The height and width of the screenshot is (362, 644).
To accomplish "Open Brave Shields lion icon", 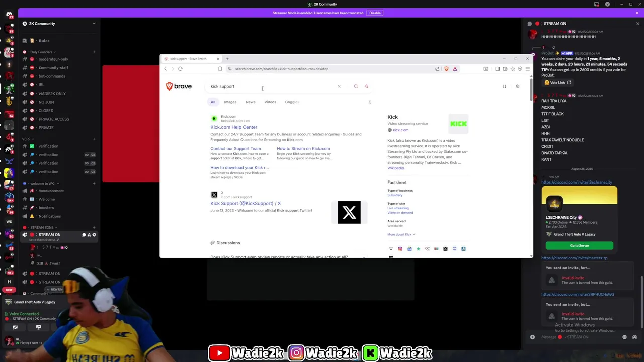I will (446, 69).
